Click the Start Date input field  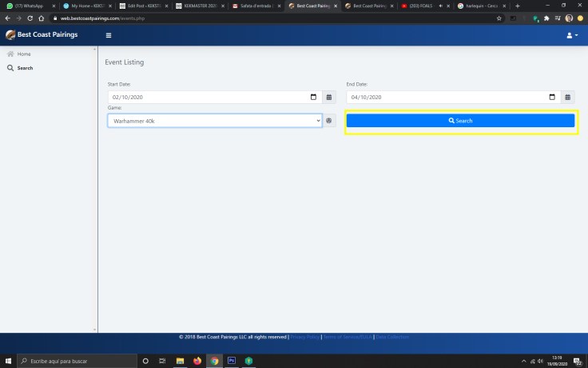point(208,97)
